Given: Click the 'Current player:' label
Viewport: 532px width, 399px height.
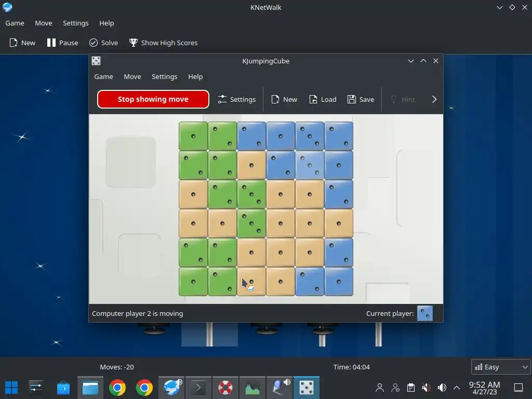Looking at the screenshot, I should [x=390, y=313].
